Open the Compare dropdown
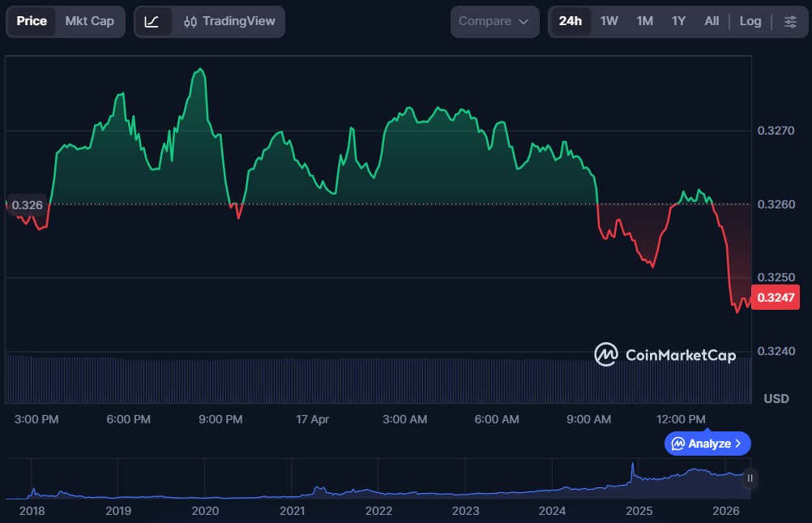 (493, 22)
